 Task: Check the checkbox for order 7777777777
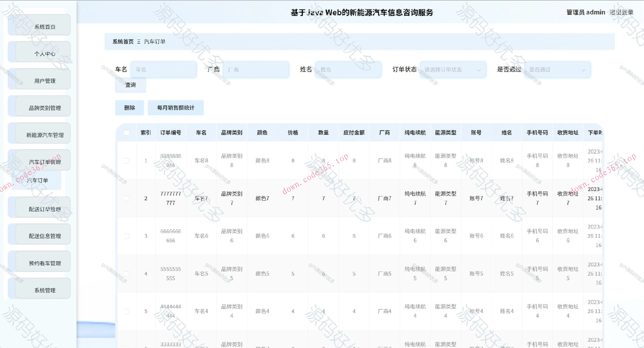tap(126, 198)
